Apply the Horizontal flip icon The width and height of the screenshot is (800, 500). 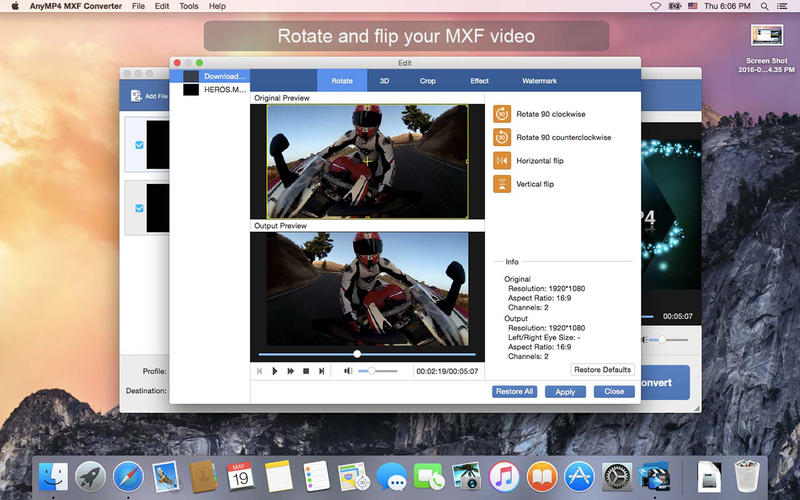tap(502, 160)
